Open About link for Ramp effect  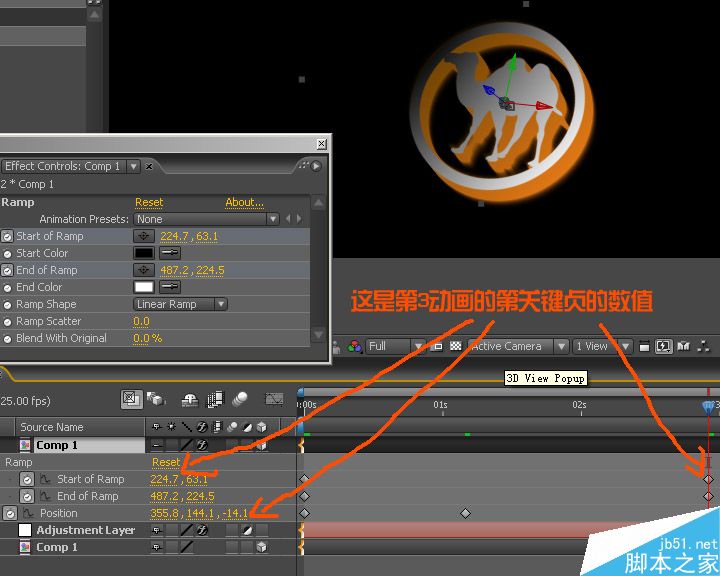click(244, 202)
